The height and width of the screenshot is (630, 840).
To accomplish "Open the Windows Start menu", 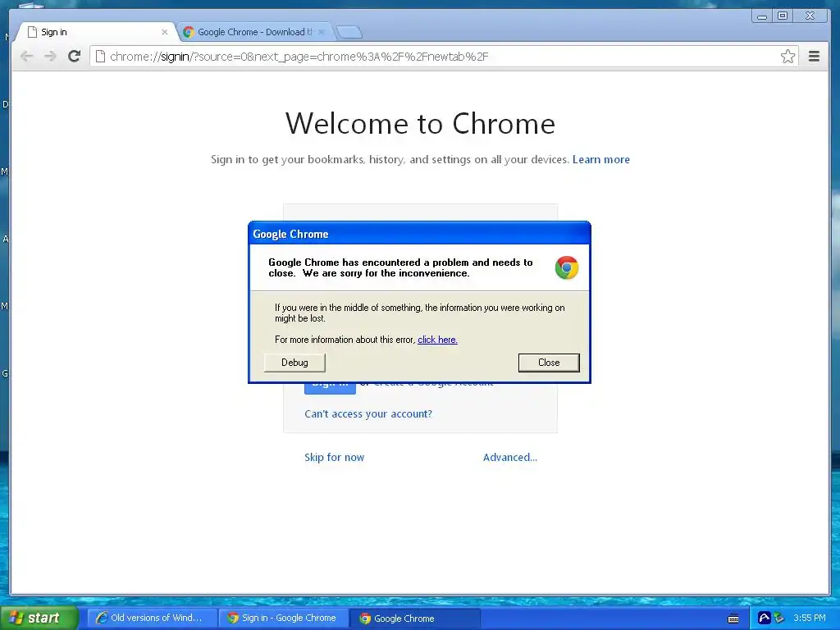I will click(38, 618).
